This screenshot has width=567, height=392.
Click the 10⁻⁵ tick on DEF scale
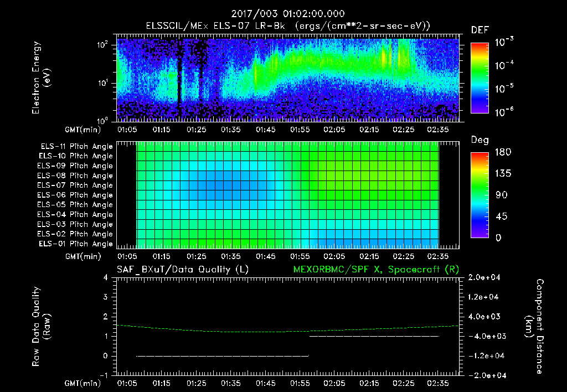point(504,89)
